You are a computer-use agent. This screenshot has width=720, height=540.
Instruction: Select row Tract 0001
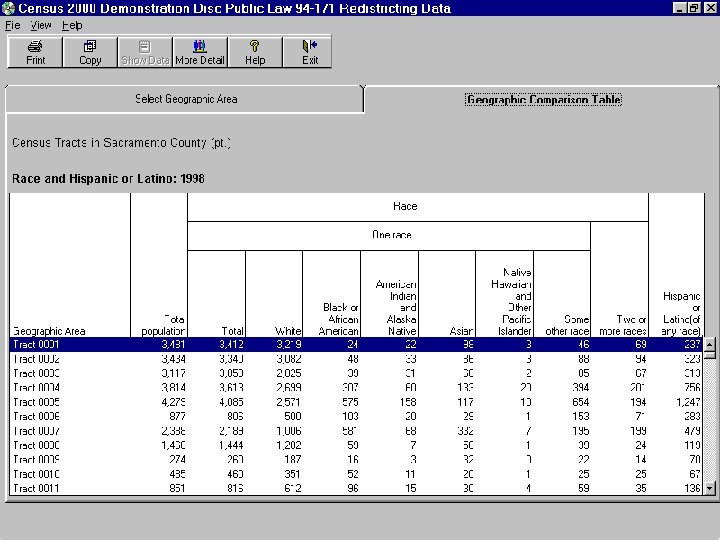click(x=357, y=344)
